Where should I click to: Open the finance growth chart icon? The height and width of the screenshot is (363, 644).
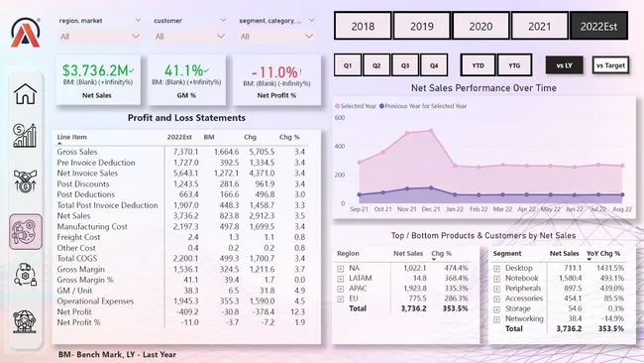click(x=25, y=135)
